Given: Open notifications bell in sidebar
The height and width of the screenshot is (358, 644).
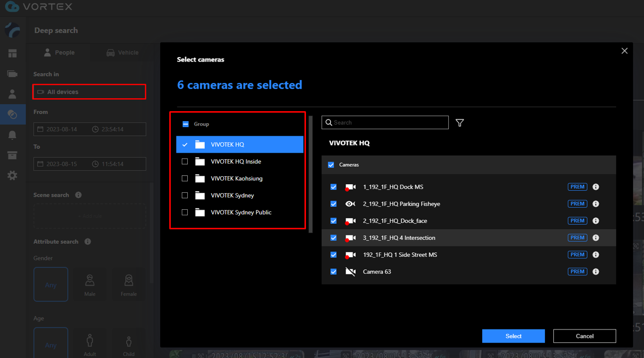Looking at the screenshot, I should pos(13,135).
